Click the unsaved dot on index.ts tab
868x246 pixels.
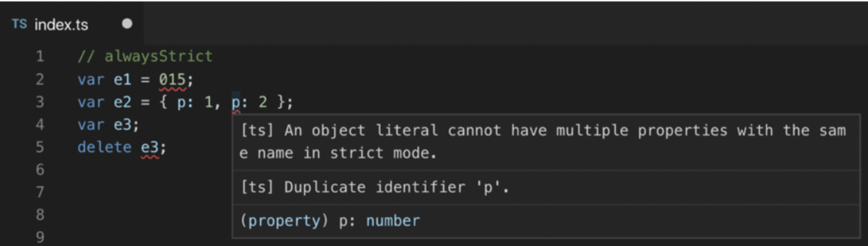(x=127, y=24)
